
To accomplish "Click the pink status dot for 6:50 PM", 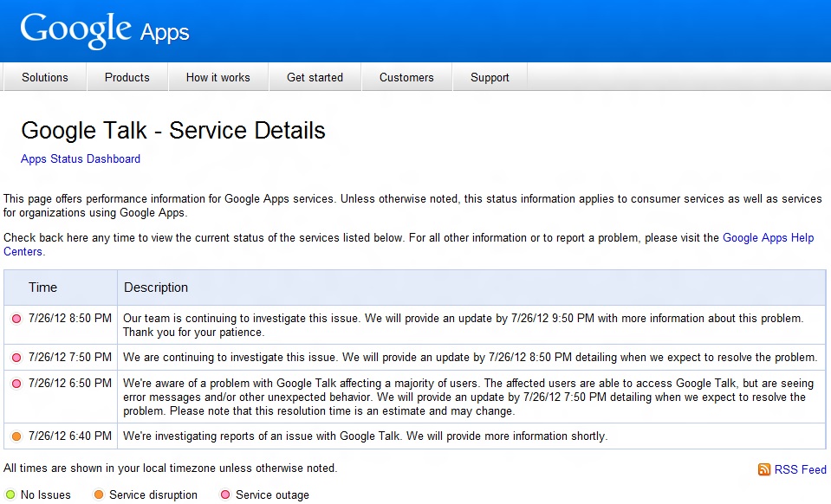I will [16, 384].
